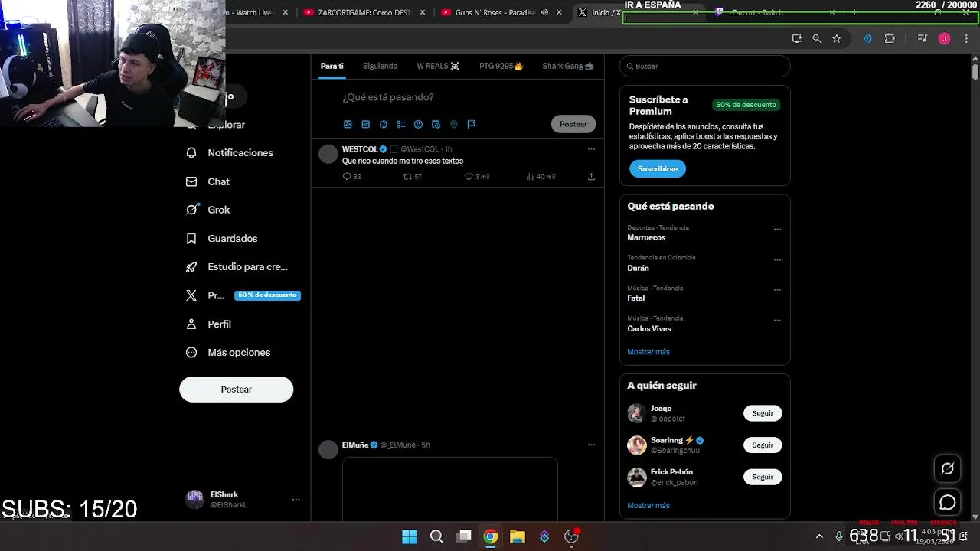This screenshot has width=980, height=551.
Task: Schedule the post with calendar icon
Action: (436, 124)
